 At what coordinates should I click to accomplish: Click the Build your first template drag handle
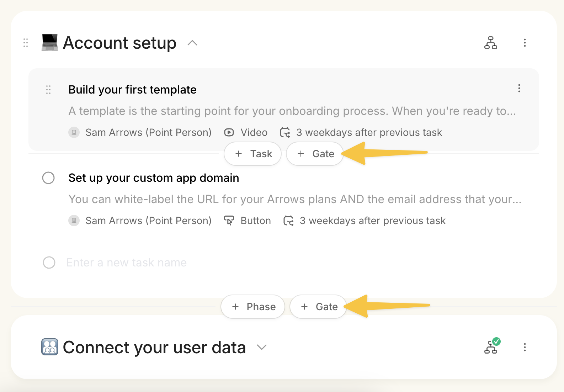48,90
